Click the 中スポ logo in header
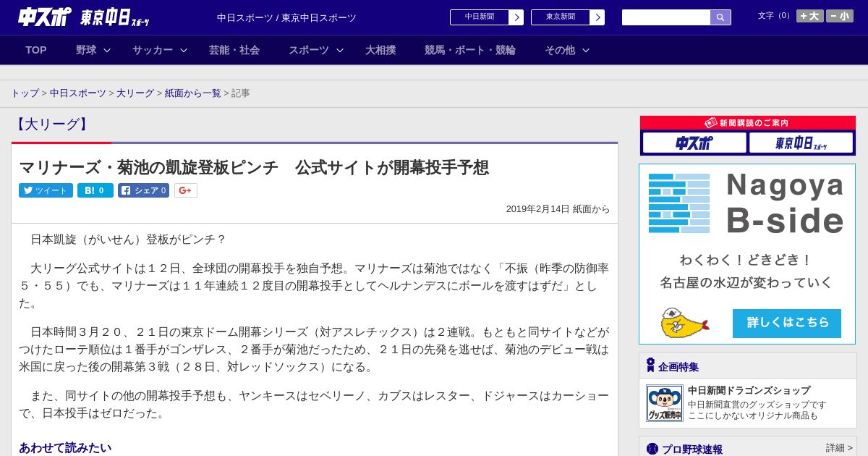The width and height of the screenshot is (868, 456). tap(45, 17)
